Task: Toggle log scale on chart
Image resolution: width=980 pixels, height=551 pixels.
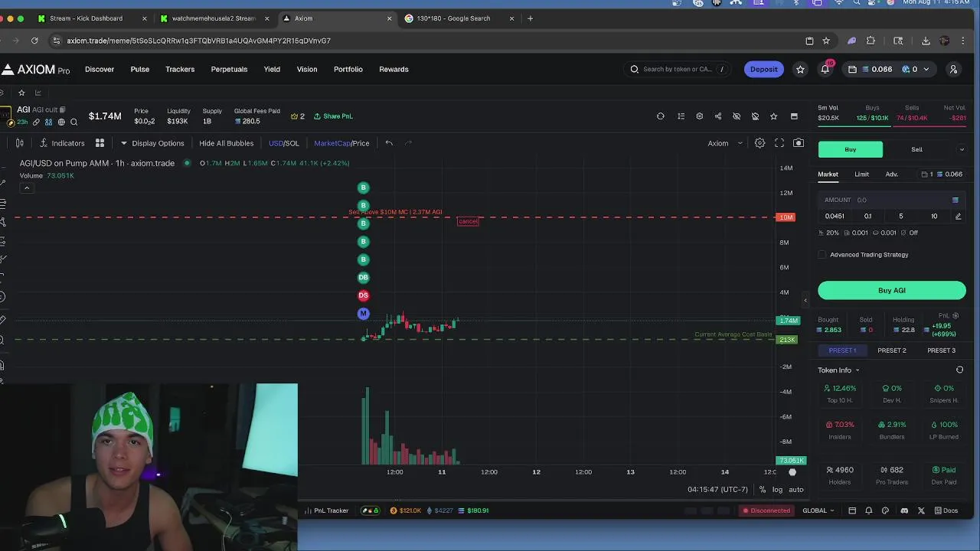Action: point(777,490)
